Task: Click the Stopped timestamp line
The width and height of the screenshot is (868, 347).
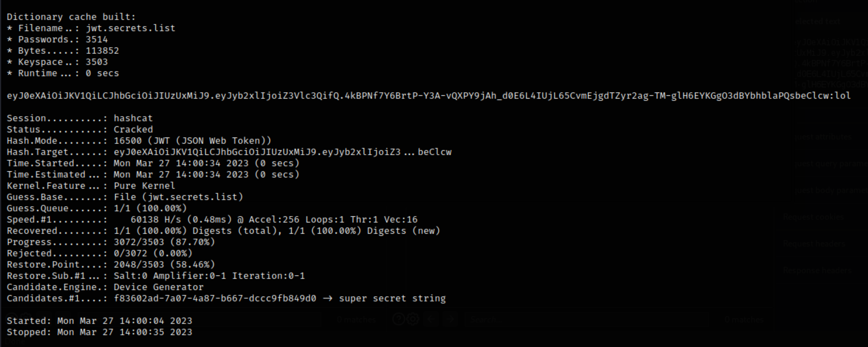Action: [99, 332]
